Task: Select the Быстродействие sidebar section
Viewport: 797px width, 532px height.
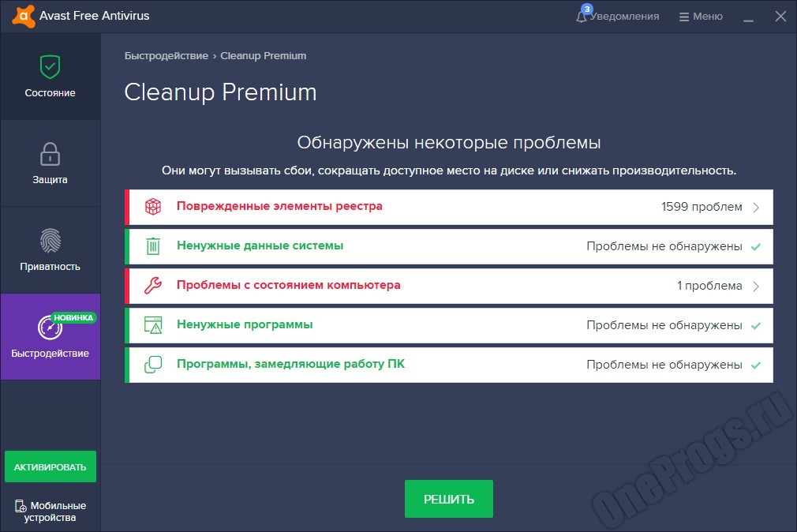Action: coord(50,337)
